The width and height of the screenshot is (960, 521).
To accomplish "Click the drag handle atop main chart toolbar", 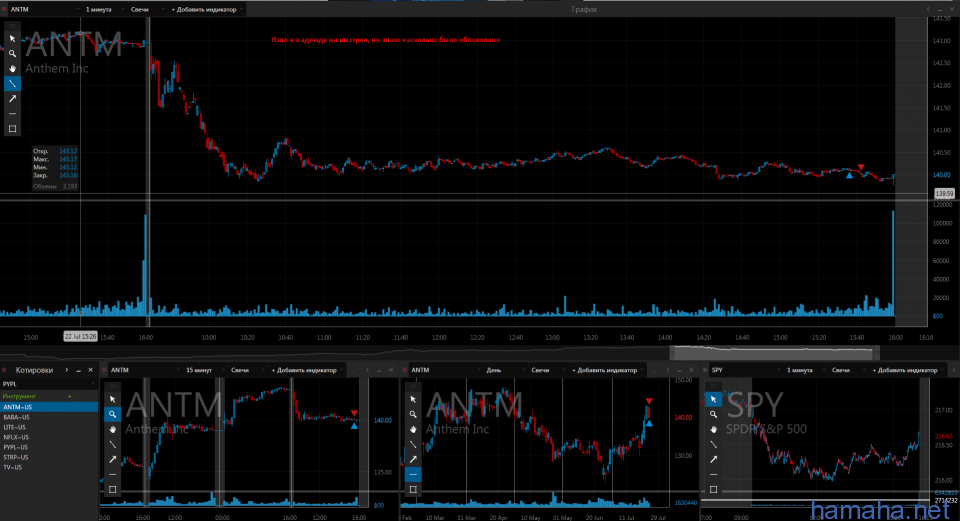I will 12,26.
